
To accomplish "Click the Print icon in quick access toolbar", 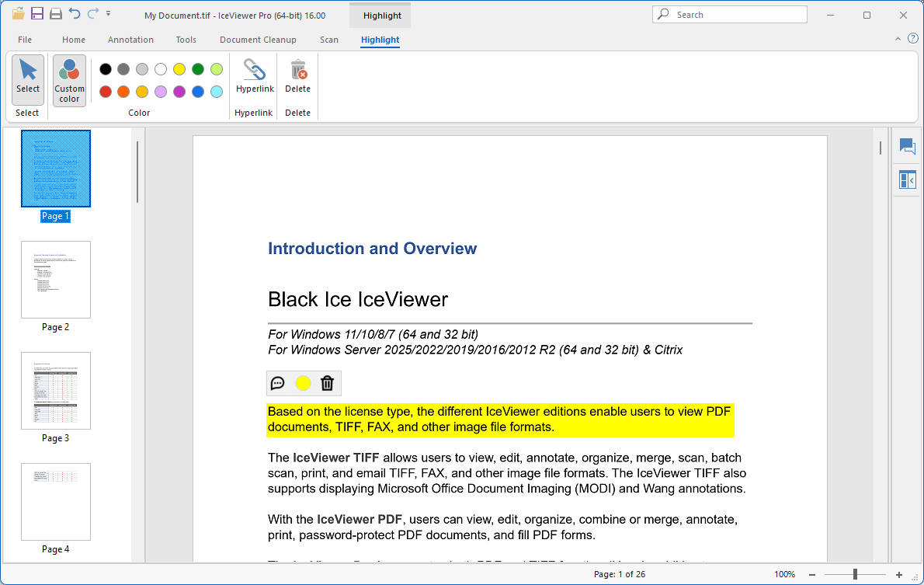I will tap(56, 13).
